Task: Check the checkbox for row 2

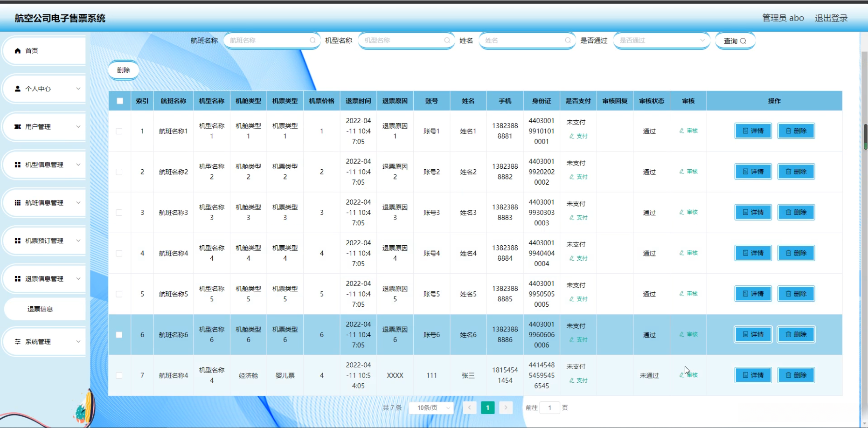Action: (x=119, y=172)
